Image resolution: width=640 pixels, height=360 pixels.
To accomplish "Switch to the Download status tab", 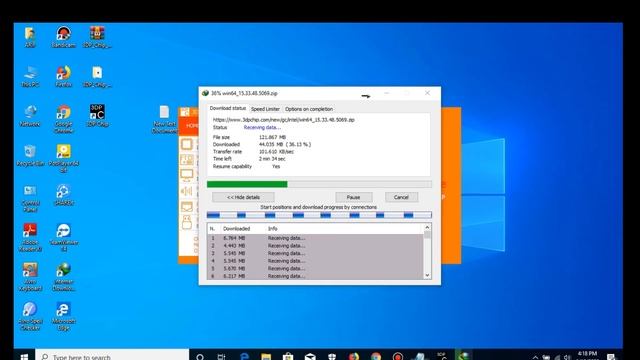I will tap(227, 108).
